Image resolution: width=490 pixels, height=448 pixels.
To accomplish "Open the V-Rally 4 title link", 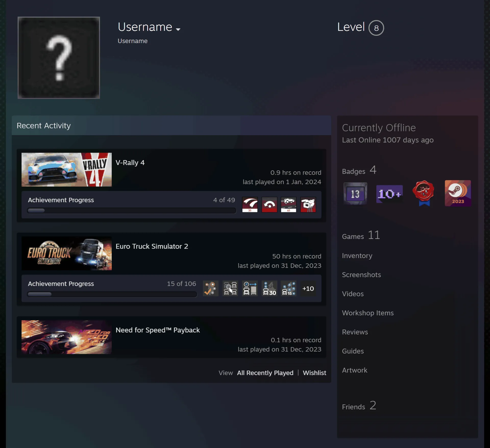I will pyautogui.click(x=130, y=163).
